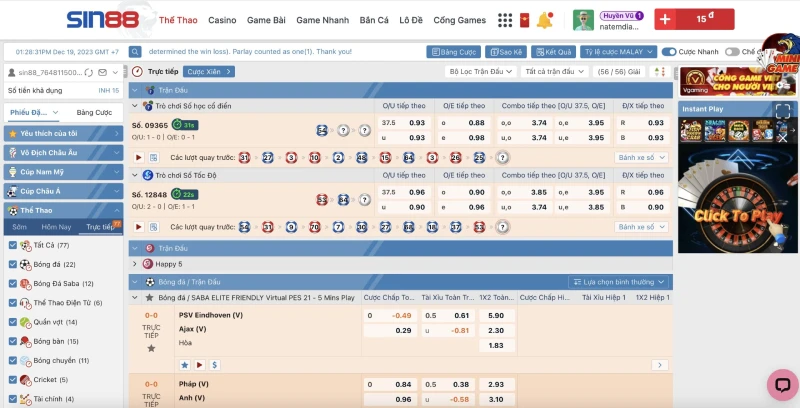Open the mail envelope icon in account bar
Screen dimensions: 800x408
coord(102,72)
